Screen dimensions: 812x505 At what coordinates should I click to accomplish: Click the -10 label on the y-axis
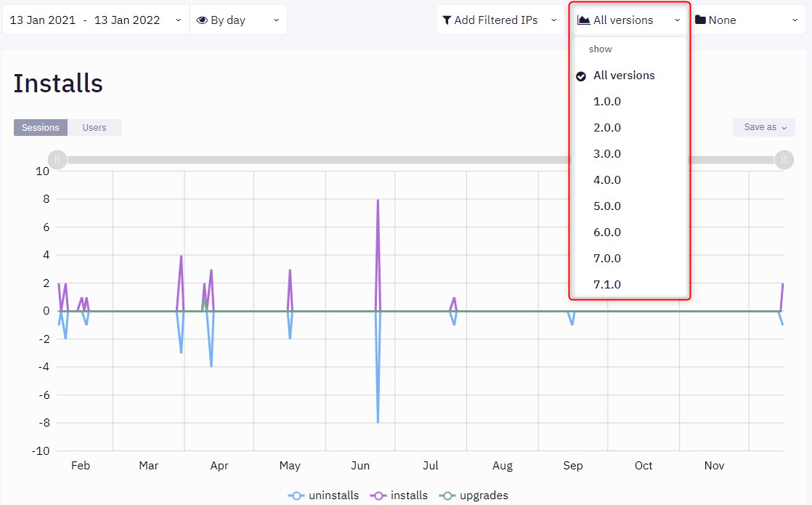pos(41,451)
